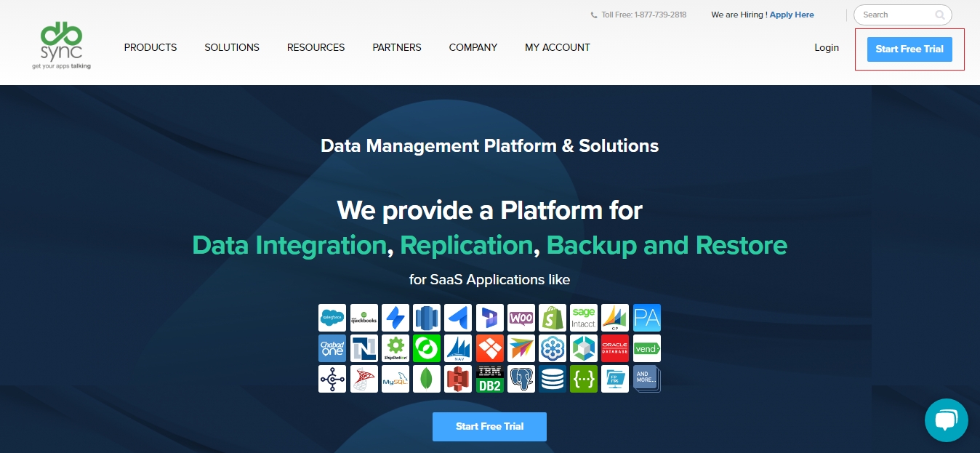
Task: Select the Oracle Database icon
Action: point(615,348)
